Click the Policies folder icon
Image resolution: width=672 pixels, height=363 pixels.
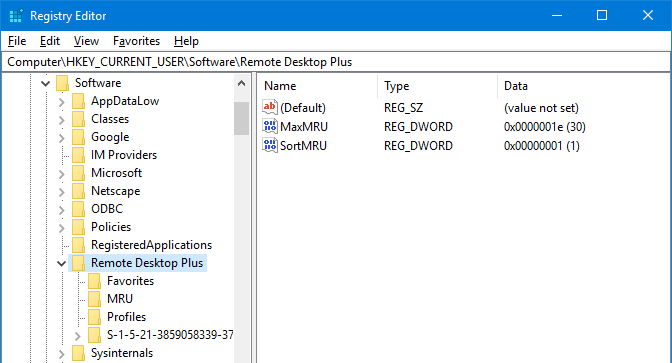[78, 227]
